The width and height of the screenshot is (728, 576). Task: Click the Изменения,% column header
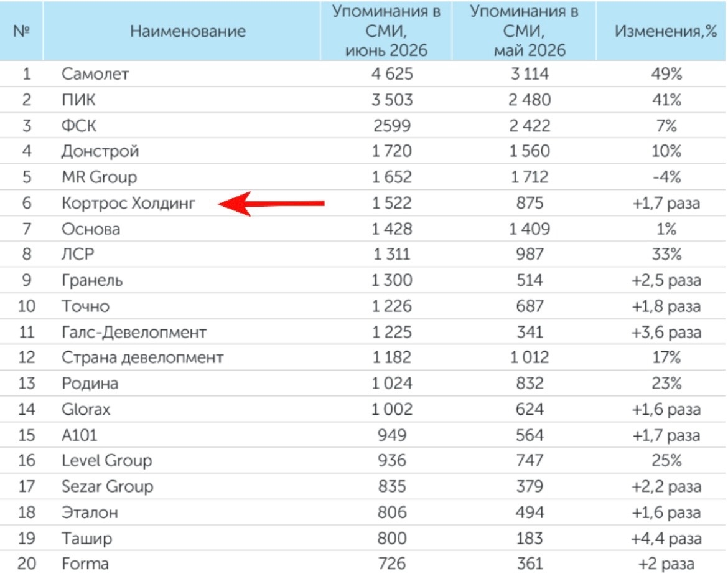click(x=665, y=31)
